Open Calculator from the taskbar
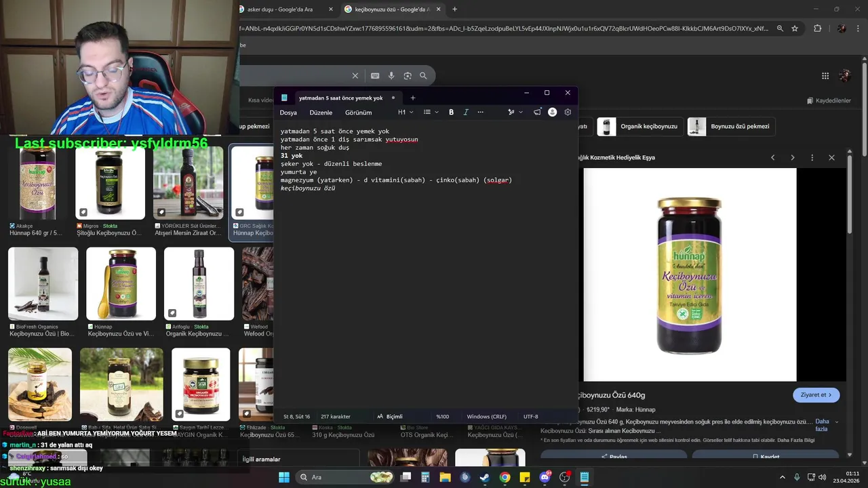Screen dimensions: 868x488 [x=425, y=477]
